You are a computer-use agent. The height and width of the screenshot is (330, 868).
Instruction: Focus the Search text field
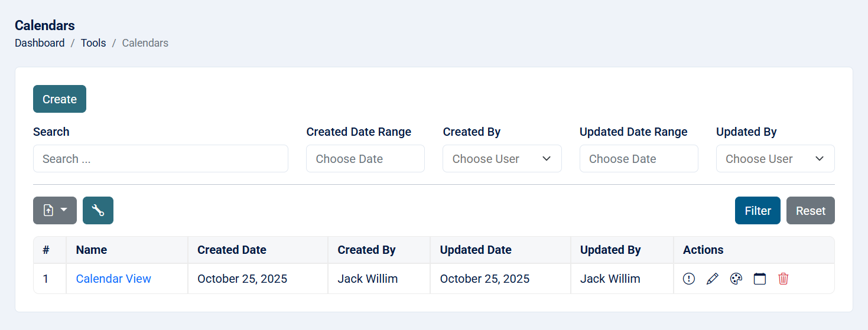(x=160, y=159)
